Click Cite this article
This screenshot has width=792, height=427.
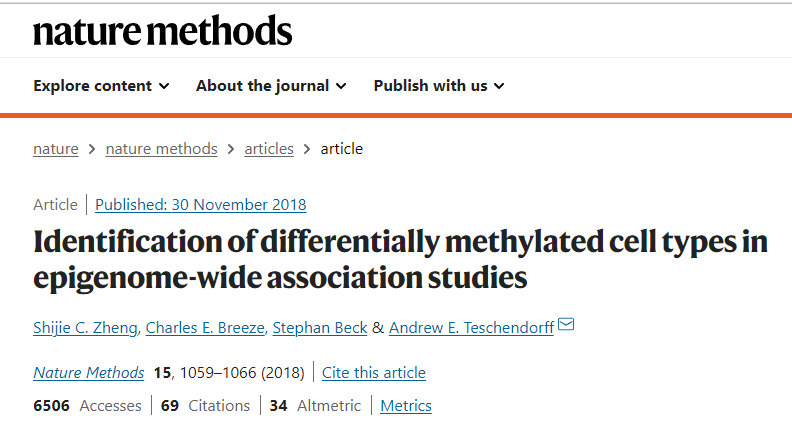[x=374, y=373]
